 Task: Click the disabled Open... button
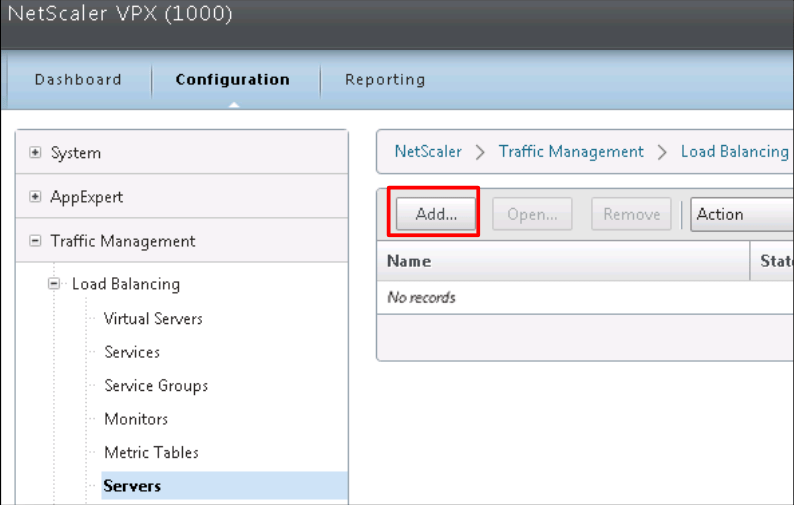click(x=532, y=214)
